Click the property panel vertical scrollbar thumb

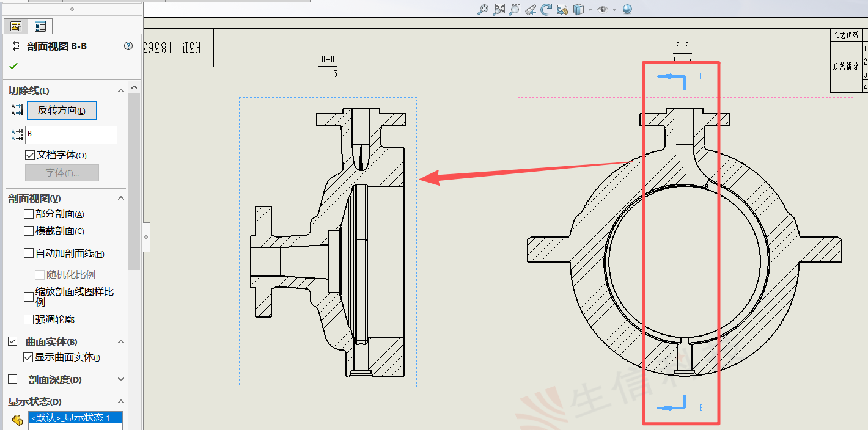(134, 181)
